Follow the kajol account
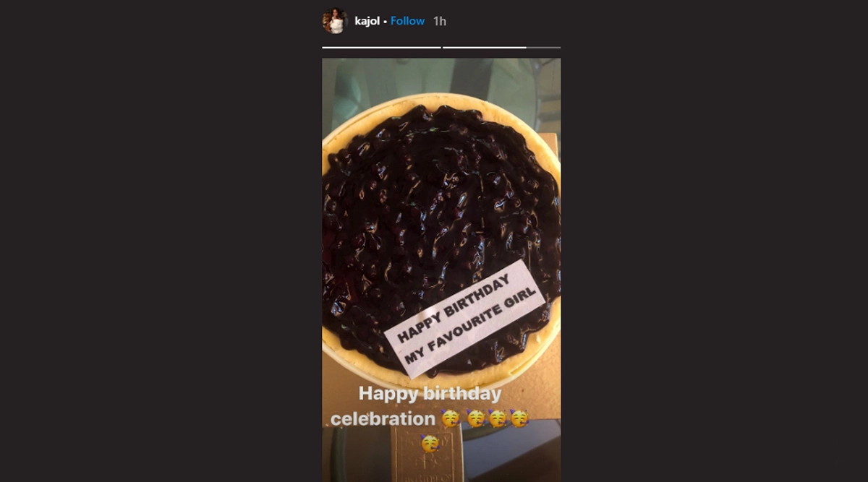The width and height of the screenshot is (868, 482). (x=407, y=21)
